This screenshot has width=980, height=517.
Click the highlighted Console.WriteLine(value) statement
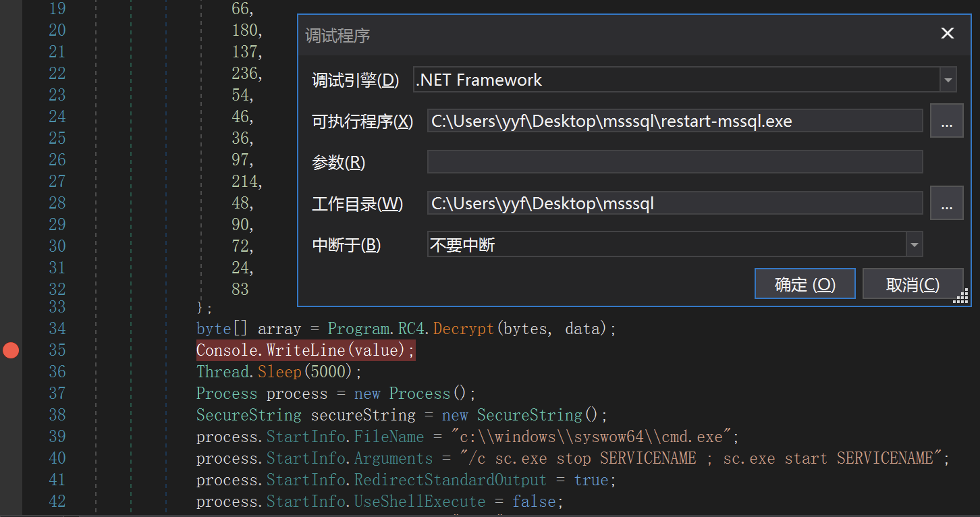(306, 350)
